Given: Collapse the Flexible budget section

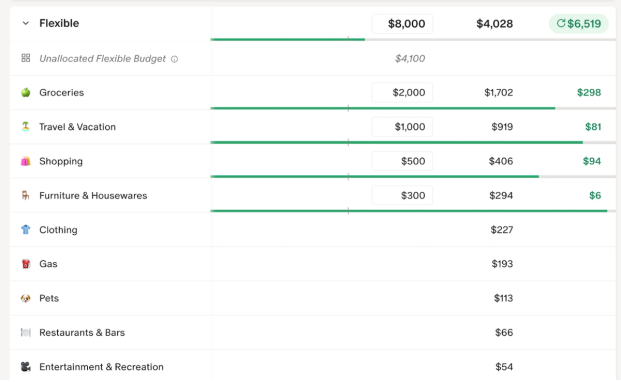Looking at the screenshot, I should (x=26, y=23).
